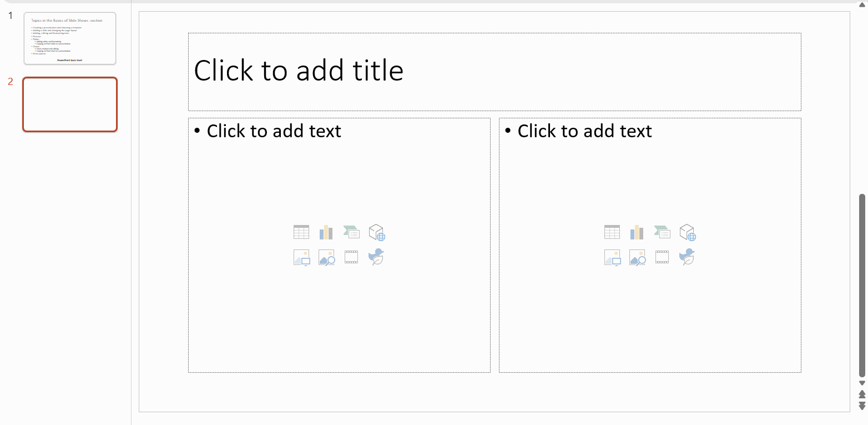
Task: Insert a table in the right content placeholder
Action: coord(612,232)
